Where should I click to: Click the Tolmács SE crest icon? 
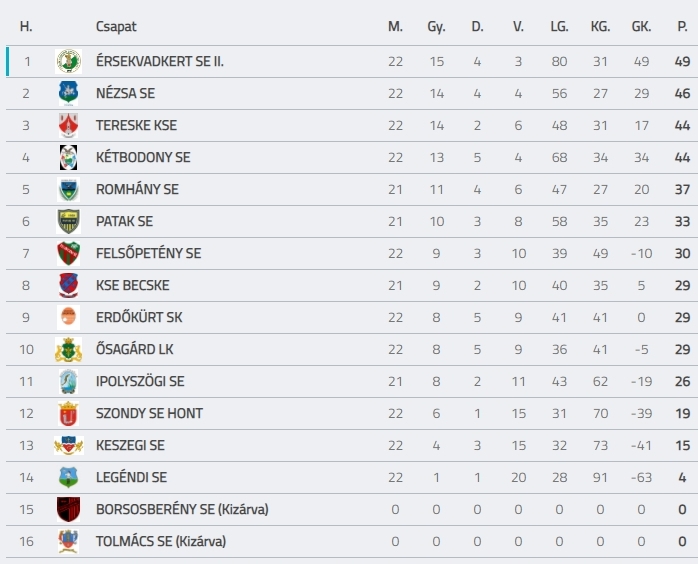pos(69,542)
